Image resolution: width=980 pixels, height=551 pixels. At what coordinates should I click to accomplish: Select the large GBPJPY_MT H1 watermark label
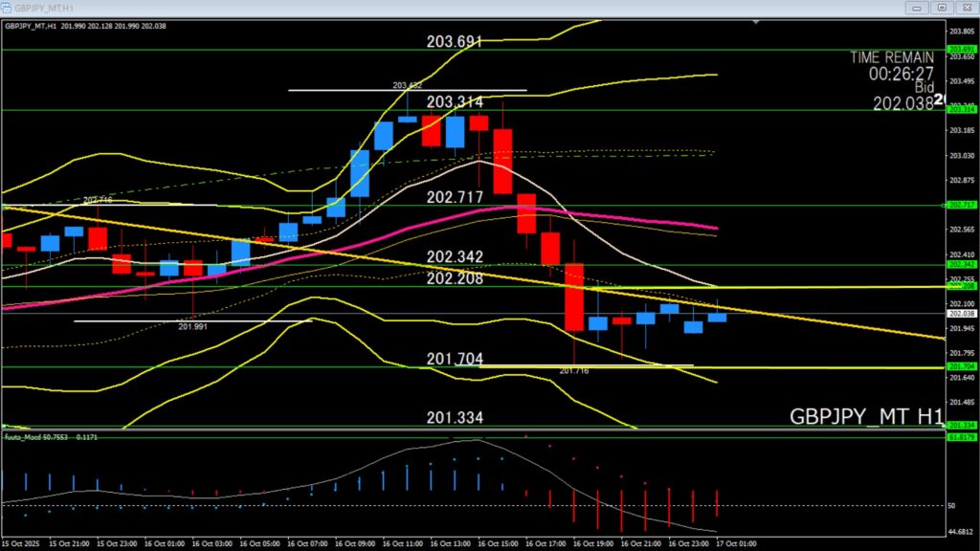(x=865, y=416)
